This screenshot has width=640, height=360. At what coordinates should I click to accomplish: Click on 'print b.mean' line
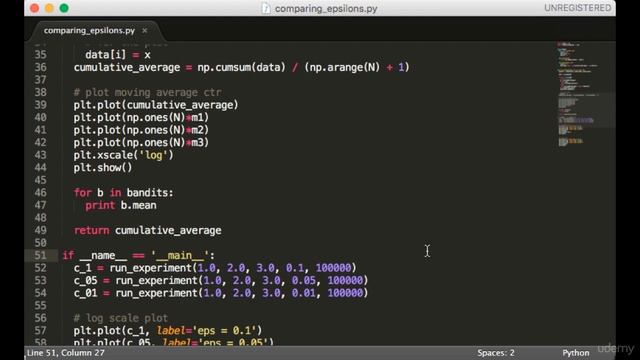point(121,205)
